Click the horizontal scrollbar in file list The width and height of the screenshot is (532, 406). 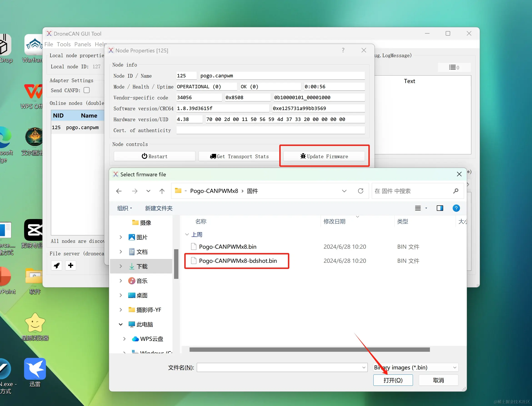point(310,349)
